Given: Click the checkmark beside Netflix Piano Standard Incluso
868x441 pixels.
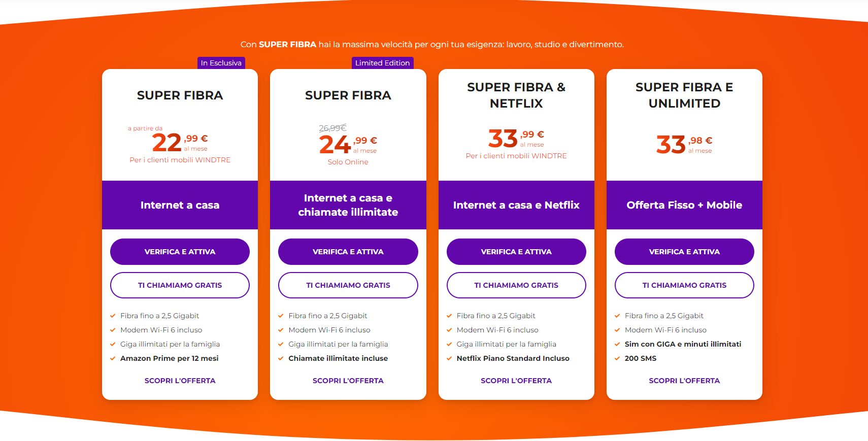Looking at the screenshot, I should tap(449, 358).
